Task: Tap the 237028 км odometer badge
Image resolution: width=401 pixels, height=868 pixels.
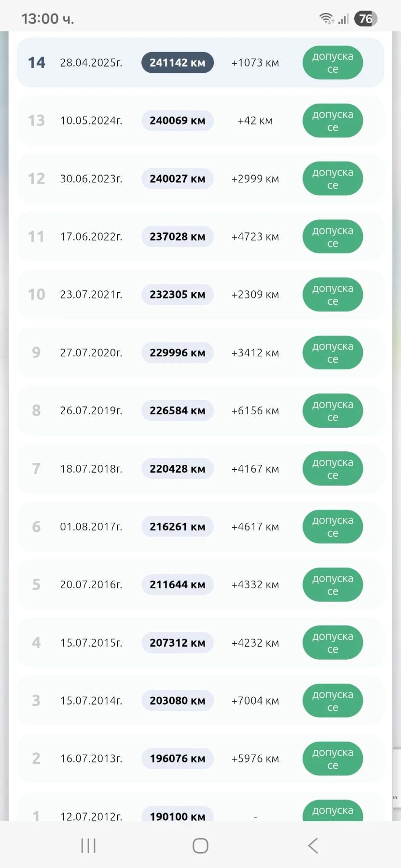Action: [x=177, y=237]
